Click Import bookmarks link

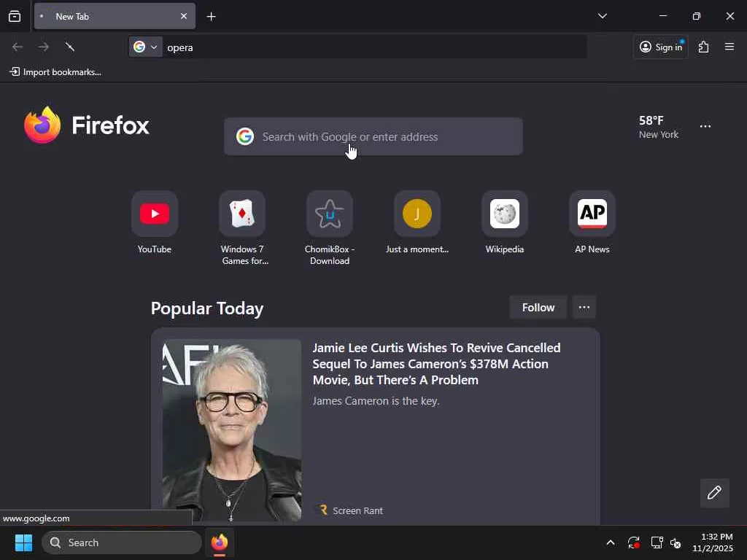tap(55, 72)
